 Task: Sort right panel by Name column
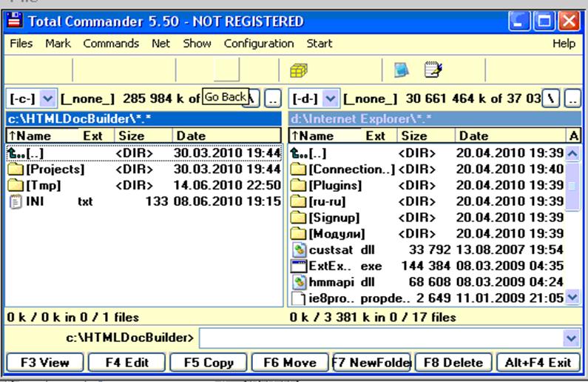point(325,135)
